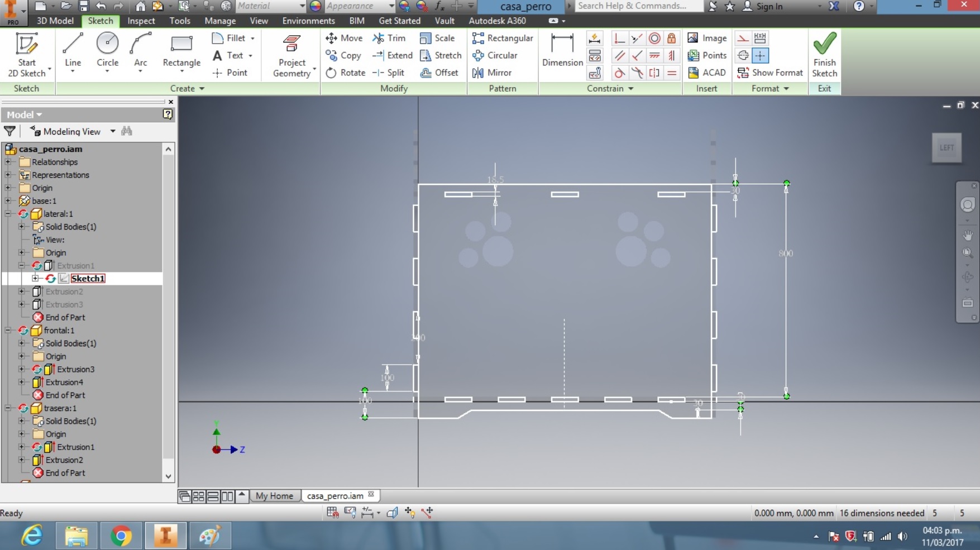Expand the Relationships folder

pos(8,162)
